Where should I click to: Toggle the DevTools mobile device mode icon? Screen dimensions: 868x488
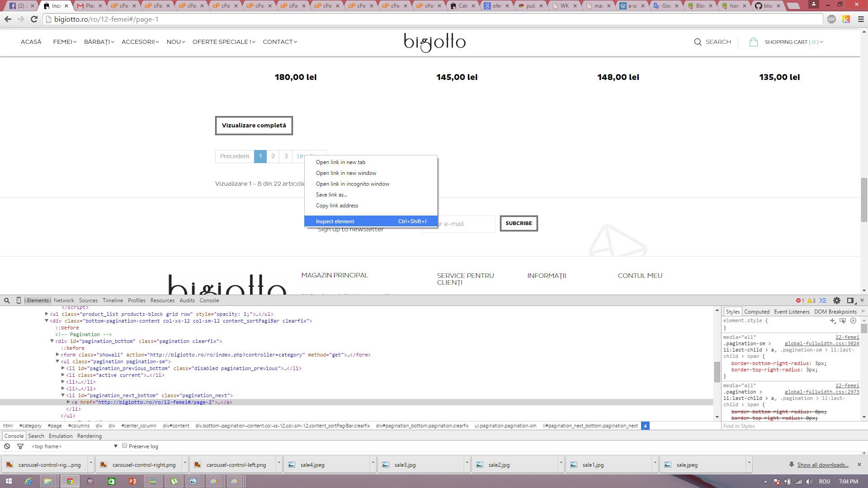tap(19, 300)
